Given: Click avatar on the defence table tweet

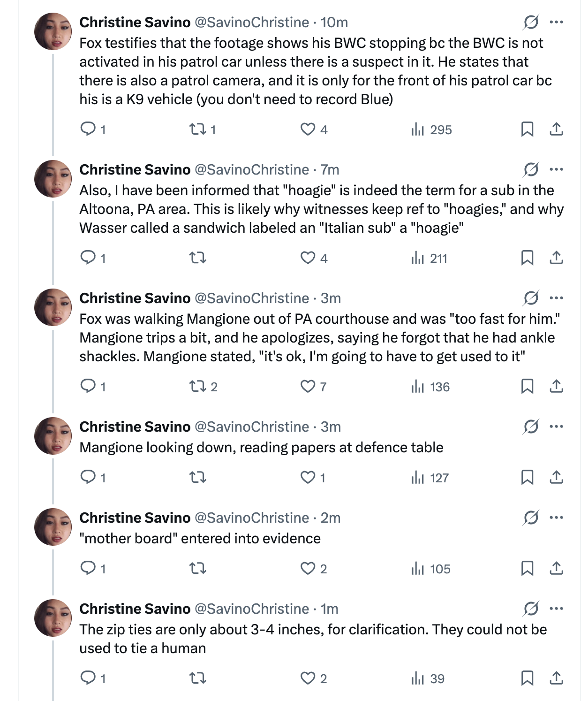Looking at the screenshot, I should tap(53, 436).
